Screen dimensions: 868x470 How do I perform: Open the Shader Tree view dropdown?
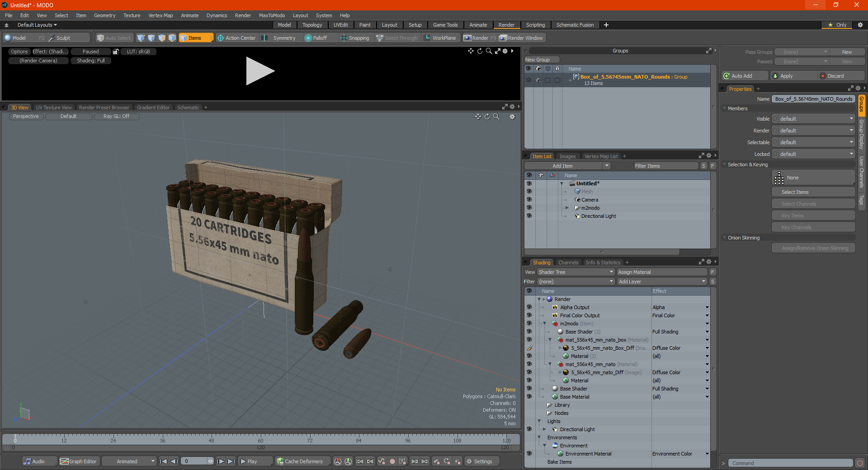(x=576, y=272)
